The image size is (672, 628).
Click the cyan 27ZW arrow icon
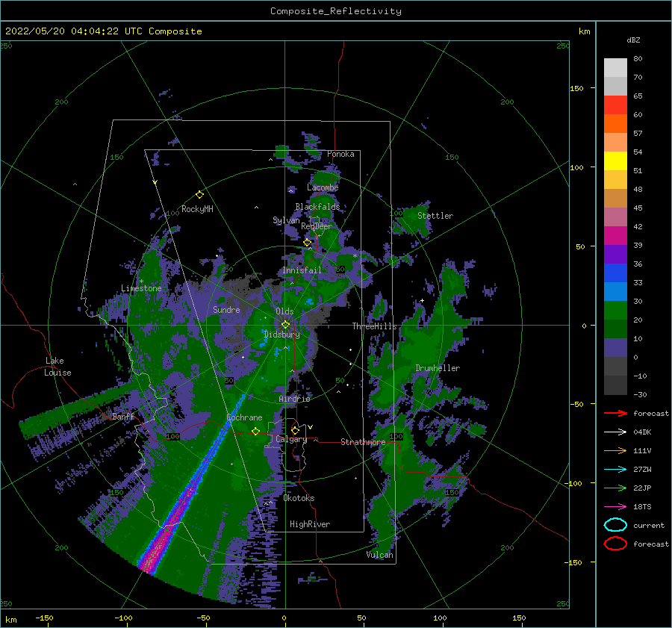pos(615,470)
